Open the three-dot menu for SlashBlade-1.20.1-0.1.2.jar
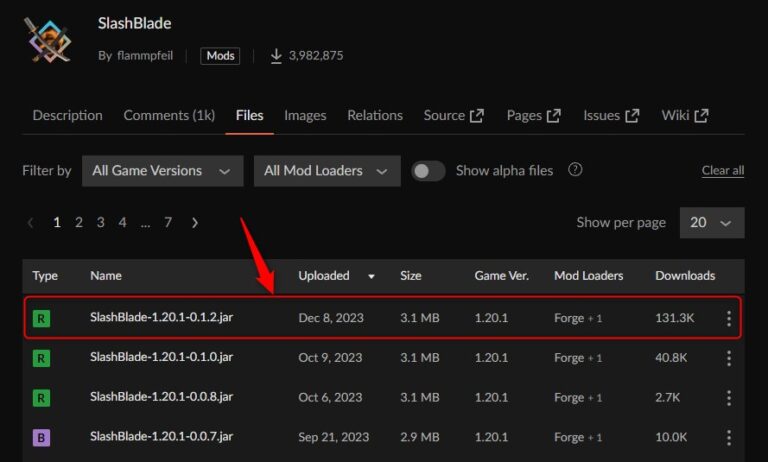Image resolution: width=768 pixels, height=462 pixels. [728, 318]
